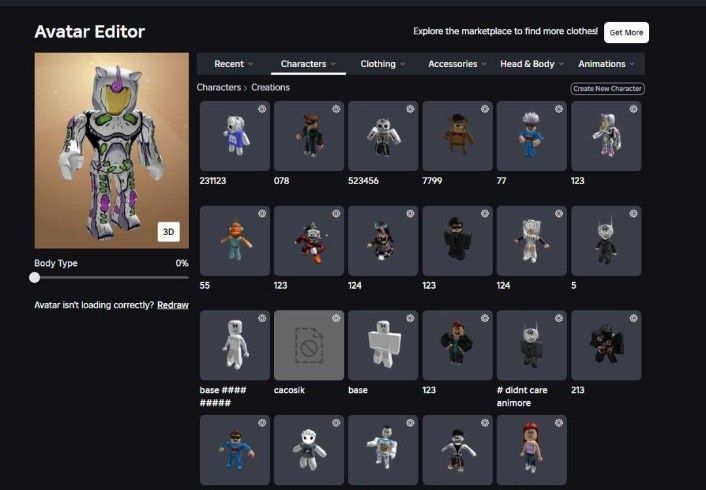
Task: Open settings gear on character 078
Action: click(x=336, y=109)
